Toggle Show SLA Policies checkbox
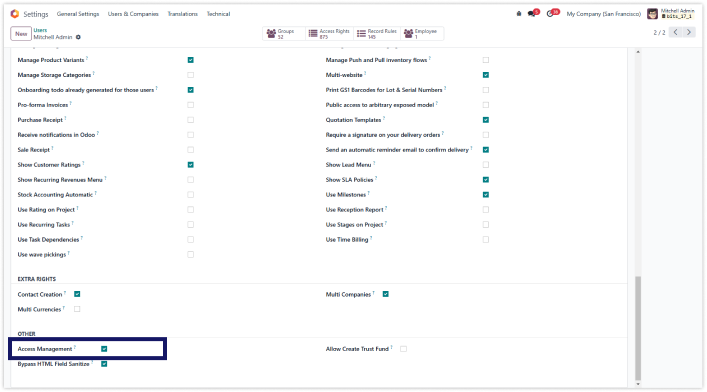Viewport: 707px width, 392px height. (486, 180)
